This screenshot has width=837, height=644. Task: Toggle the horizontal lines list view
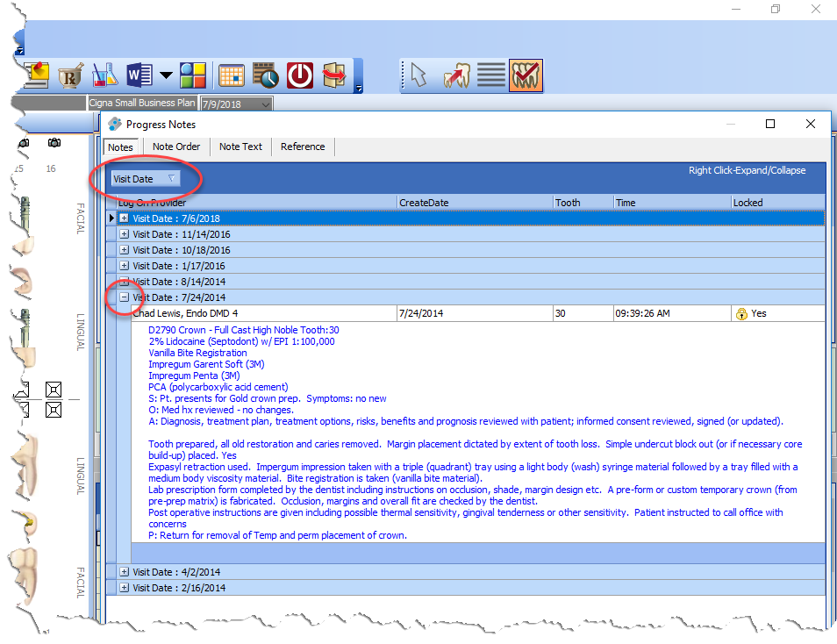tap(491, 75)
